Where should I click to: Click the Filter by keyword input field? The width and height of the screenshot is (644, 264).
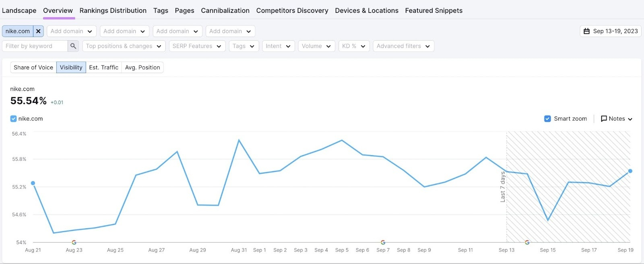[35, 46]
